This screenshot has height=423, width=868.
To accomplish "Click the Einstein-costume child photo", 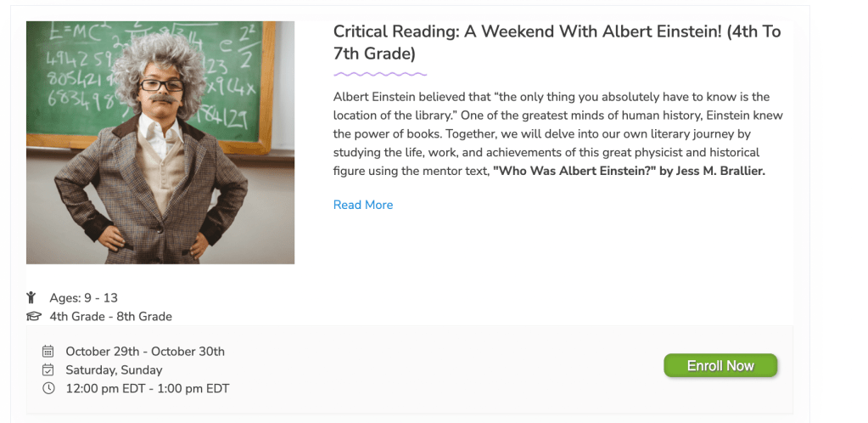I will click(x=161, y=161).
